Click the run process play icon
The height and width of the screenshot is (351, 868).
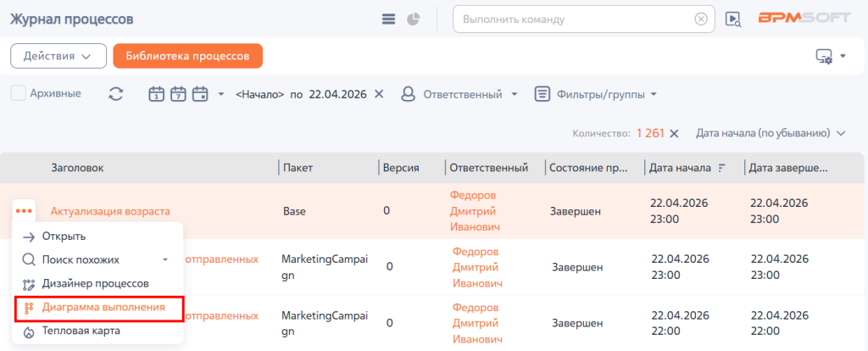tap(733, 19)
